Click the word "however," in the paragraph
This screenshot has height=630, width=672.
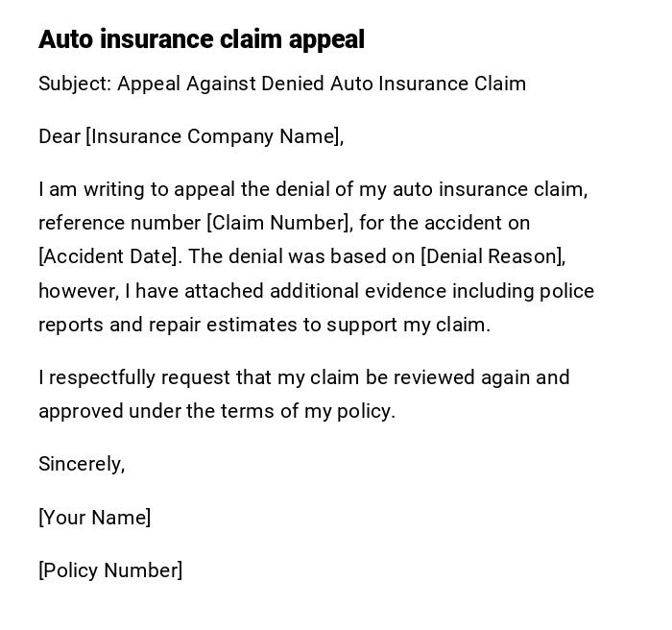pyautogui.click(x=78, y=291)
